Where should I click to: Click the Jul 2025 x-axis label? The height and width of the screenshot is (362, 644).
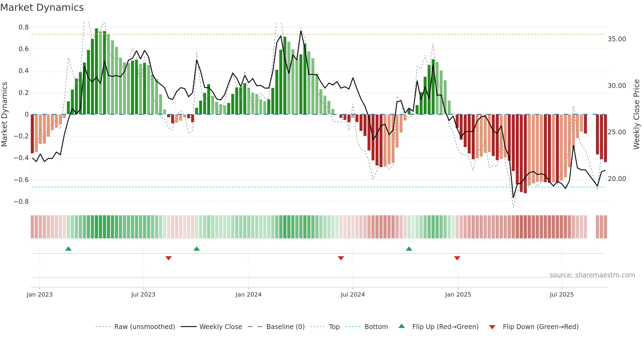pyautogui.click(x=562, y=294)
